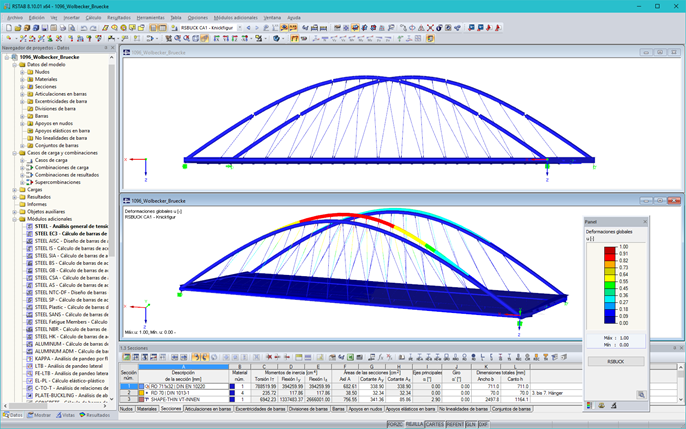Click the RSBUCK button in the Panel
This screenshot has height=429, width=686.
click(616, 362)
